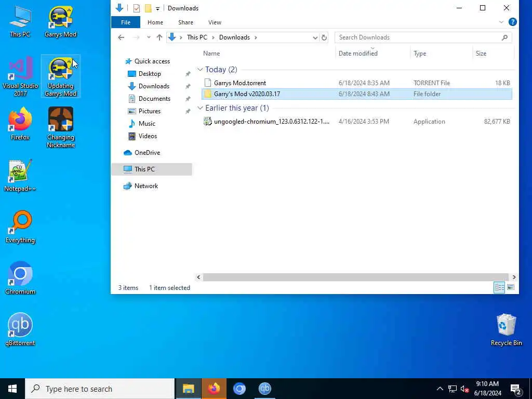Launch Garrys Mod desktop shortcut
Image resolution: width=532 pixels, height=399 pixels.
[x=60, y=22]
